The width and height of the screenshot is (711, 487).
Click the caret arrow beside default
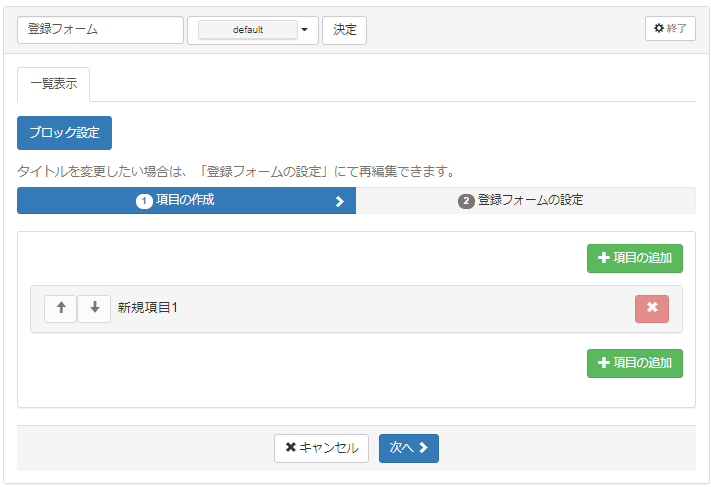click(305, 30)
